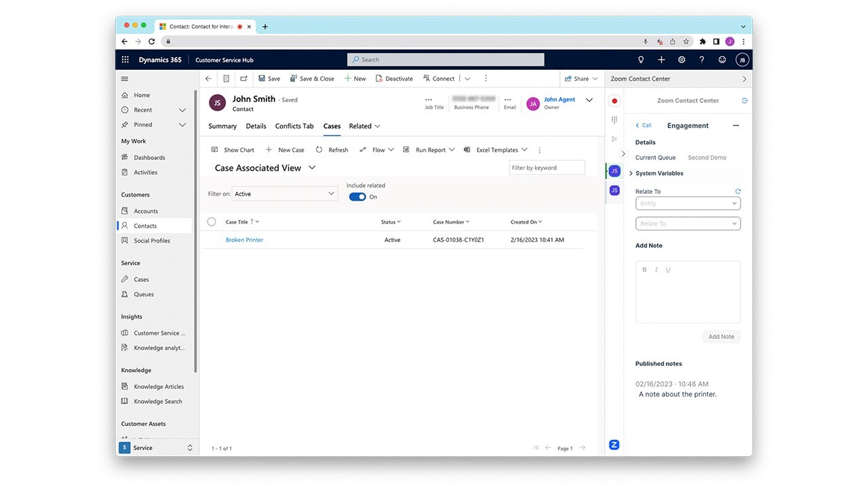Viewport: 868px width, 488px height.
Task: Collapse the hamburger site map menu
Action: (125, 79)
